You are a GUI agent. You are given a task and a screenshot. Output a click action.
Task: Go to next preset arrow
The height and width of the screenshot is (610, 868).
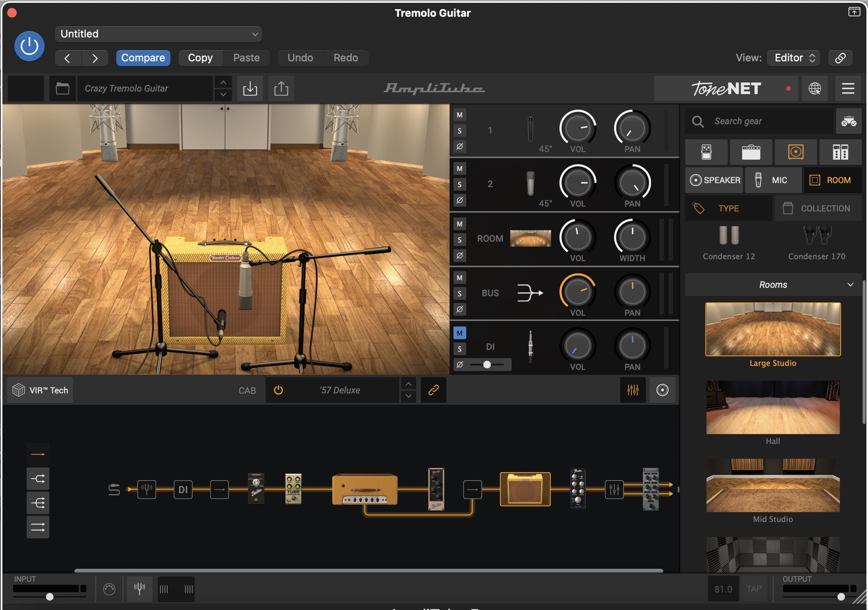[x=95, y=58]
